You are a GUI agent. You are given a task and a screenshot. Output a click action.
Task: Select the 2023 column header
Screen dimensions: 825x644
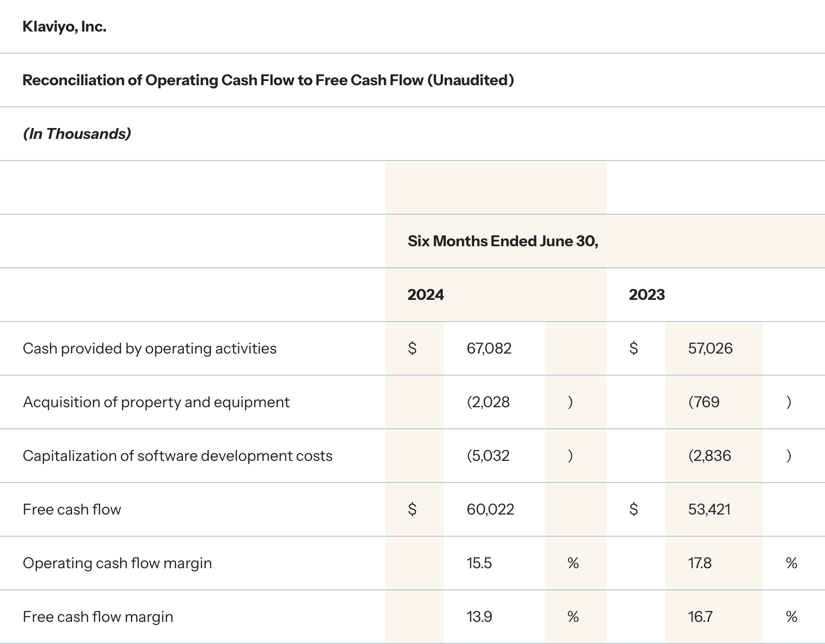pyautogui.click(x=647, y=295)
